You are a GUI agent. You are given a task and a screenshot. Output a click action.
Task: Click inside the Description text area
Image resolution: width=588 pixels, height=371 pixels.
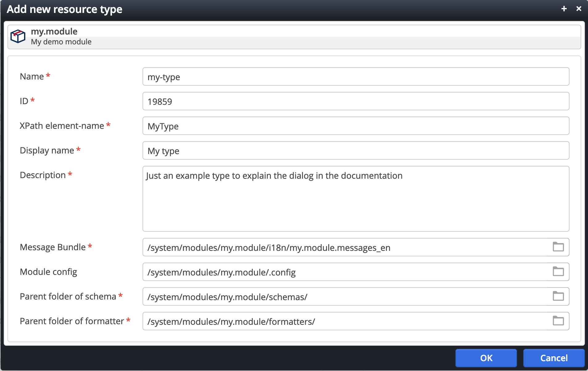356,199
